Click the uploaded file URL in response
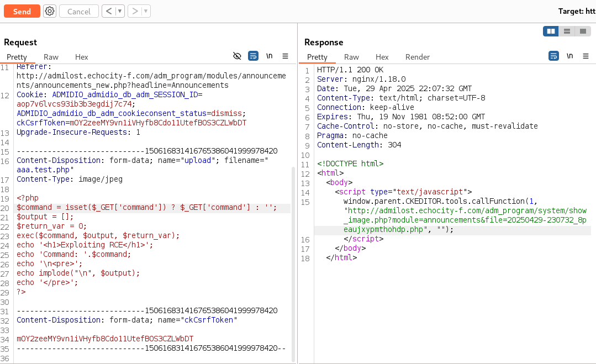The image size is (596, 364). coord(465,220)
